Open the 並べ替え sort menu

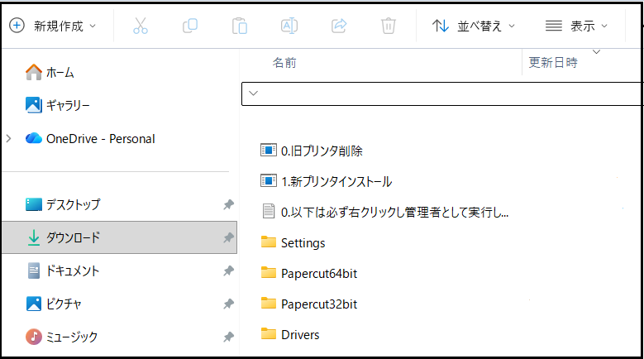point(474,26)
